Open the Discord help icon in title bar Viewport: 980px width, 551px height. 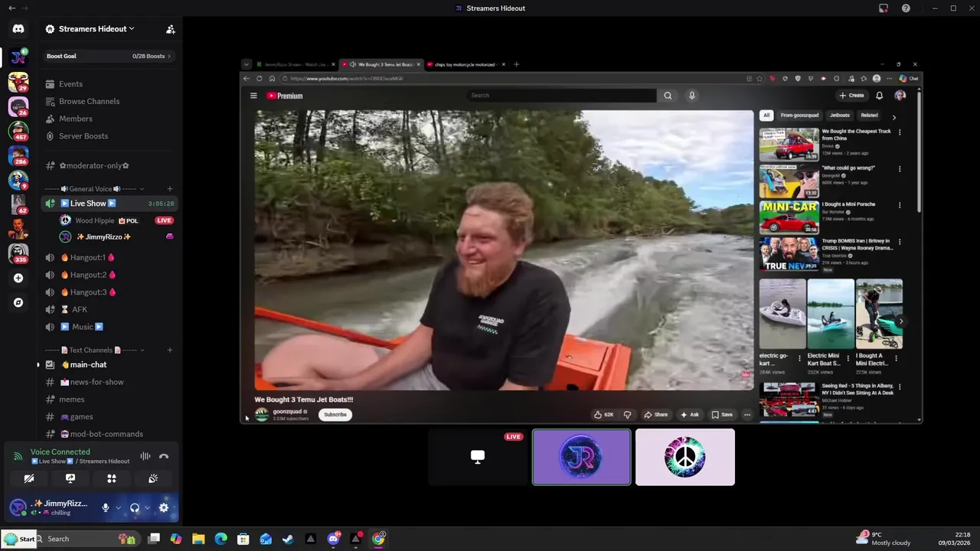pos(906,8)
